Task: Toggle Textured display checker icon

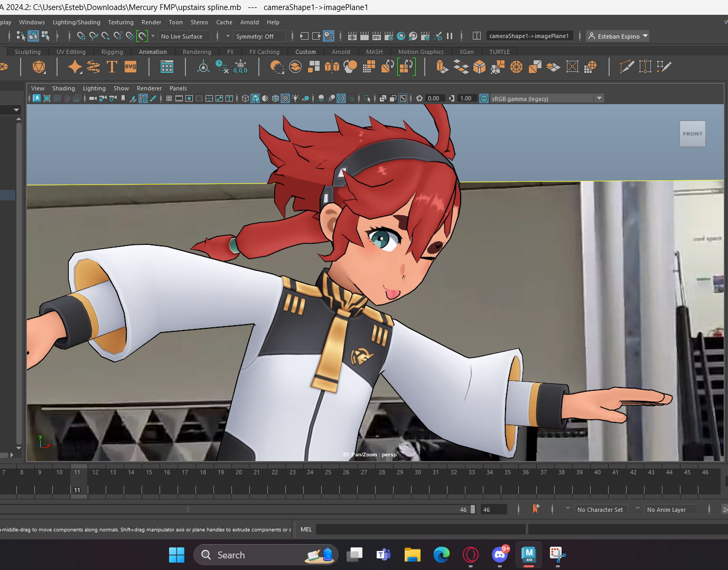Action: [285, 98]
